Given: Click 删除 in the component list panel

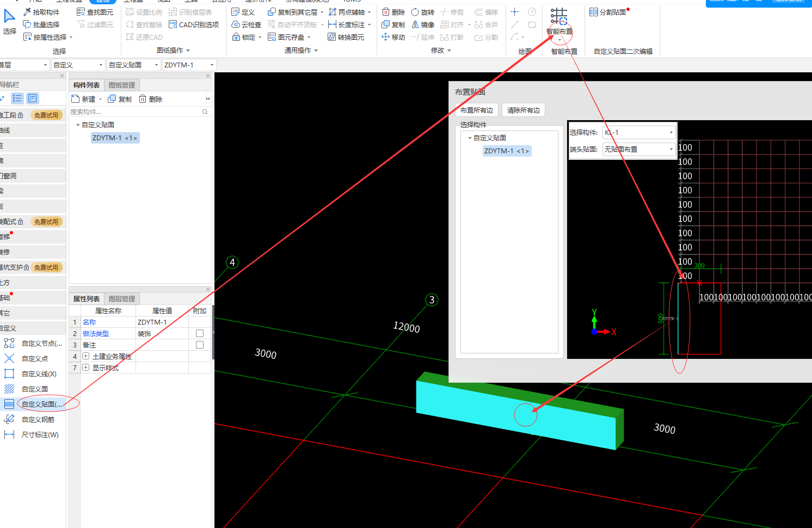Looking at the screenshot, I should coord(150,99).
